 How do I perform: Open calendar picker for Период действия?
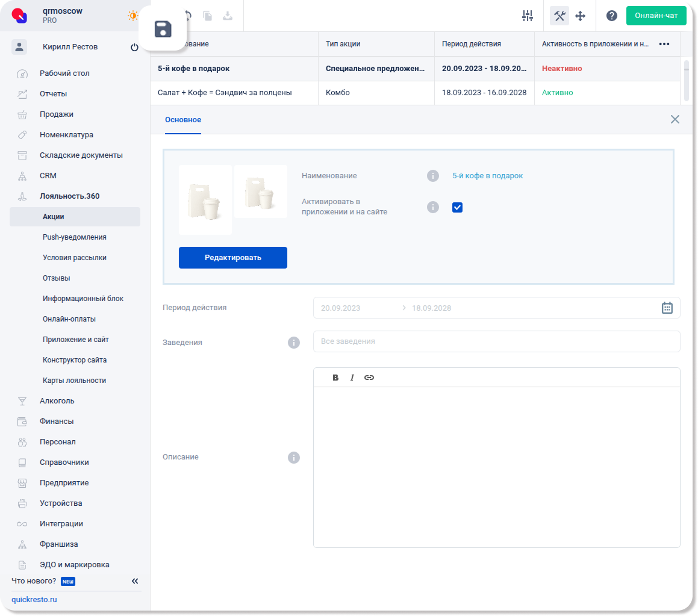(x=667, y=308)
